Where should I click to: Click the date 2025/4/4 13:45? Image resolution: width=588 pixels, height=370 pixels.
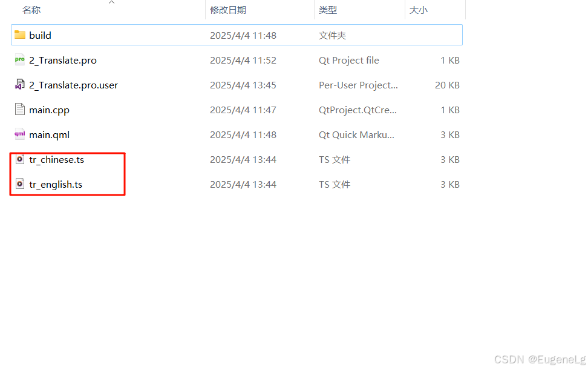[243, 85]
